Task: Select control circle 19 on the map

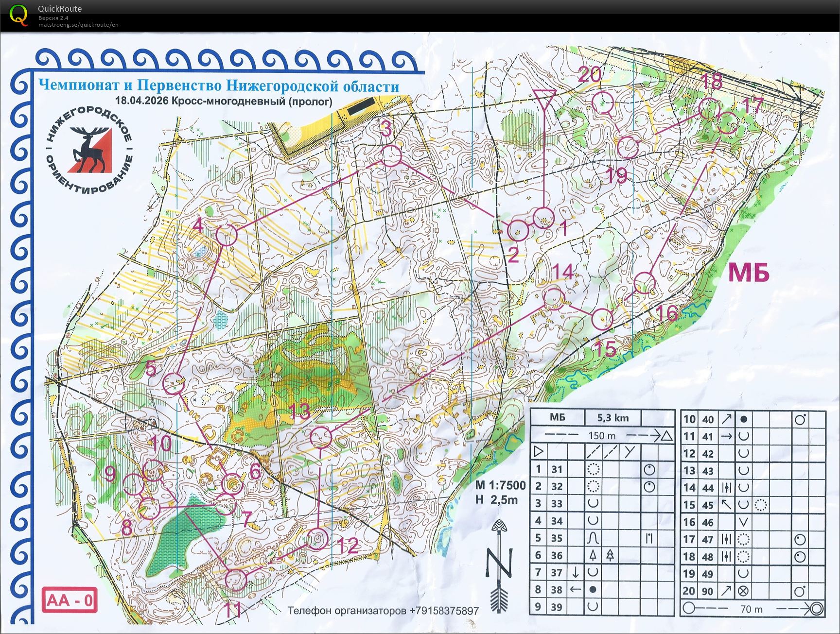Action: 628,147
